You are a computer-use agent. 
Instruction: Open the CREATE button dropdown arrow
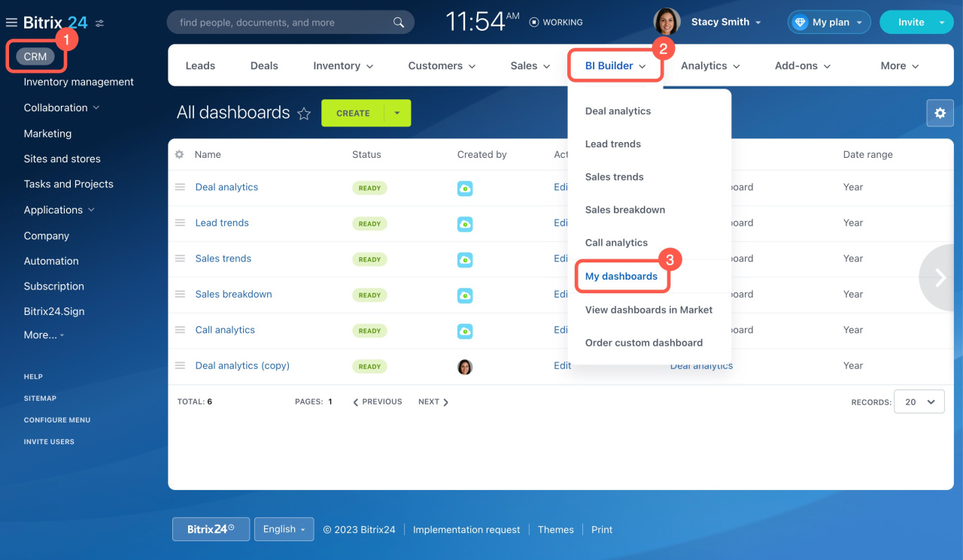tap(397, 113)
